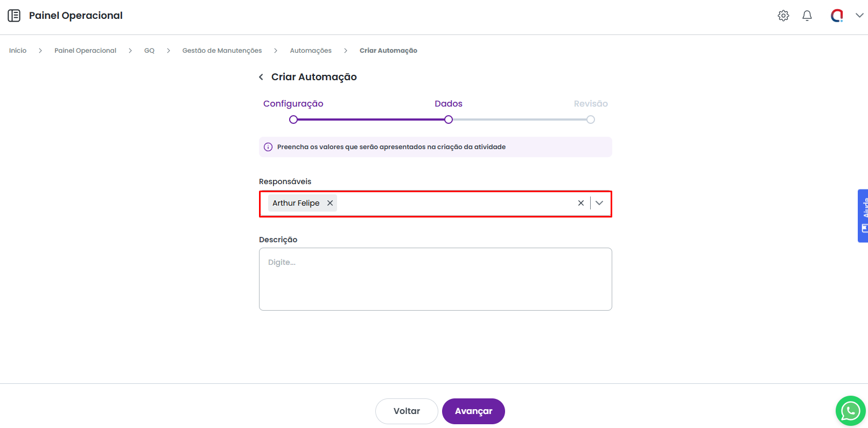Open WhatsApp chat support button
This screenshot has width=868, height=428.
coord(850,411)
